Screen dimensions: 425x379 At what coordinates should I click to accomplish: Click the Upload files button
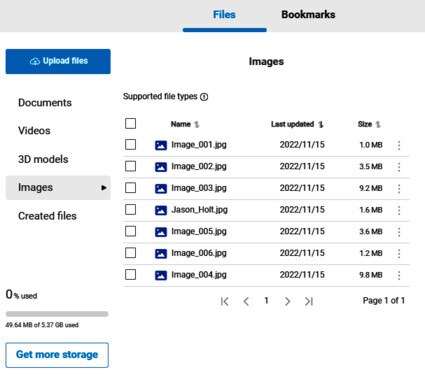(x=58, y=61)
